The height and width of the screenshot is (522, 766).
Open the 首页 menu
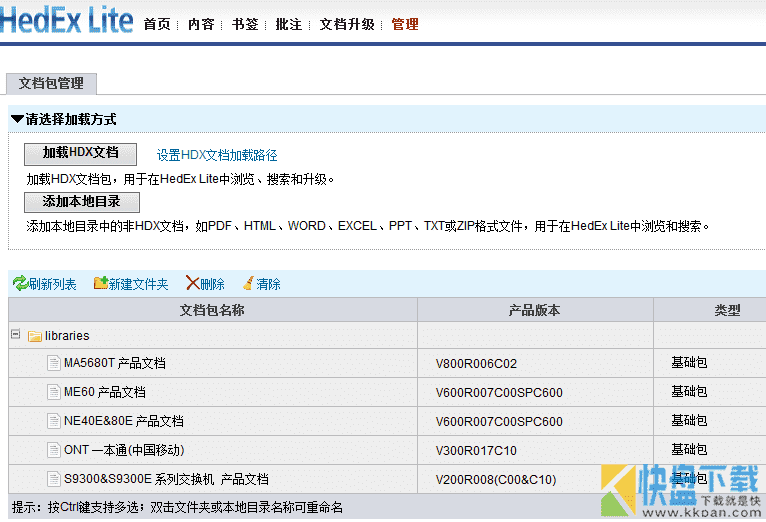coord(157,24)
